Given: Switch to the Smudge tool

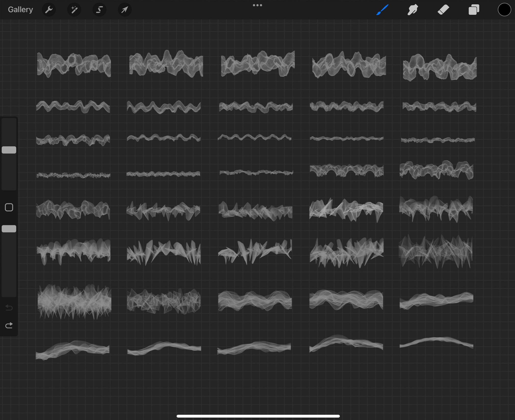Looking at the screenshot, I should (412, 10).
